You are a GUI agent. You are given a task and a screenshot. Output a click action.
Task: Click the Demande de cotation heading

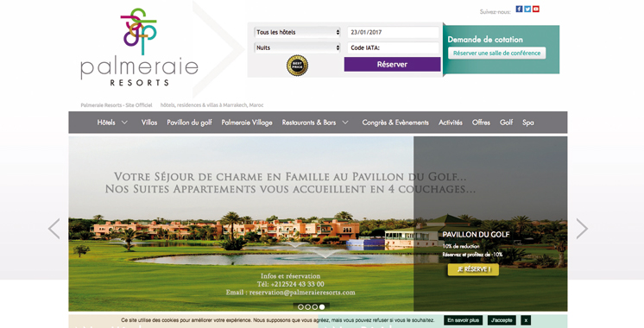point(485,40)
